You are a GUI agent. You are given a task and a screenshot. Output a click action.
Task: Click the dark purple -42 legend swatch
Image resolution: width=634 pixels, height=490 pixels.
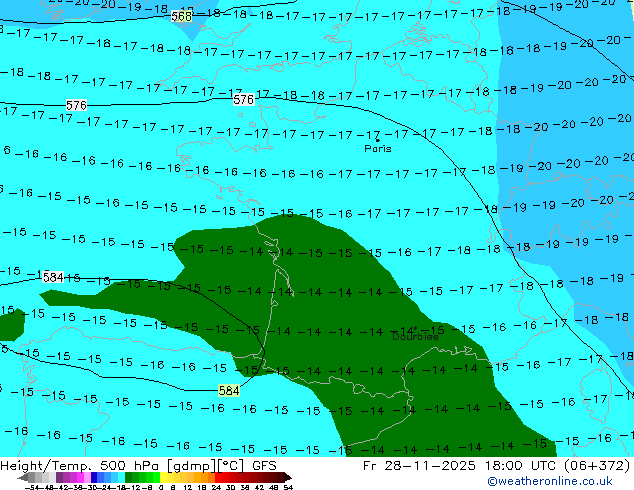tap(59, 477)
